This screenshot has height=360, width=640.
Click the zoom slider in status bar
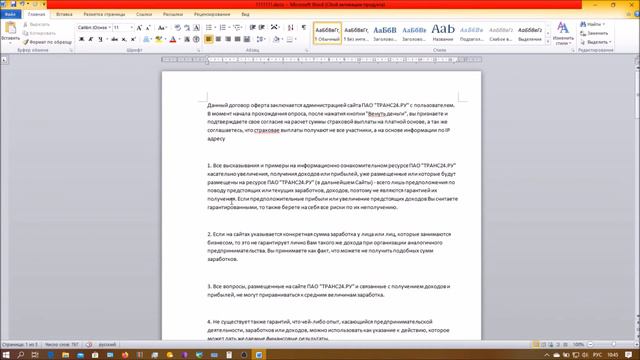coord(612,345)
